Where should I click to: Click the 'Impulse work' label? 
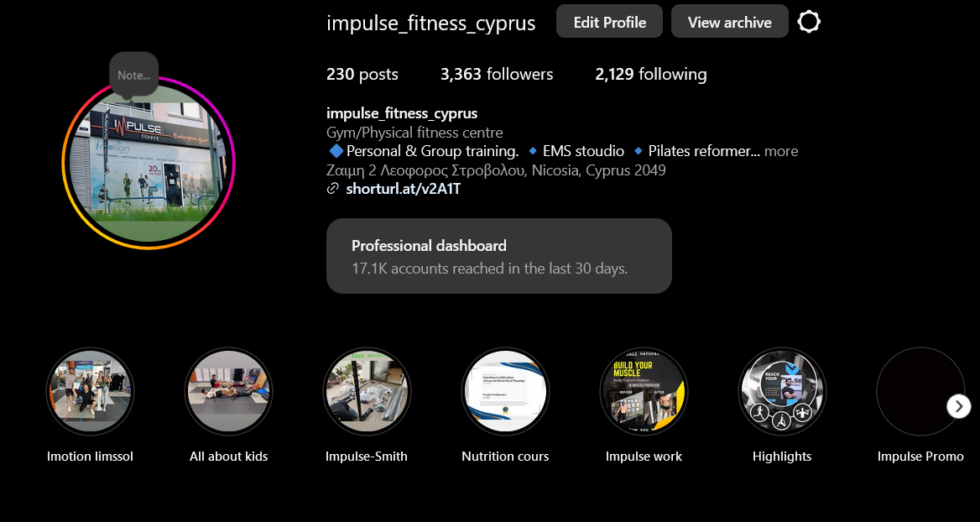click(644, 457)
